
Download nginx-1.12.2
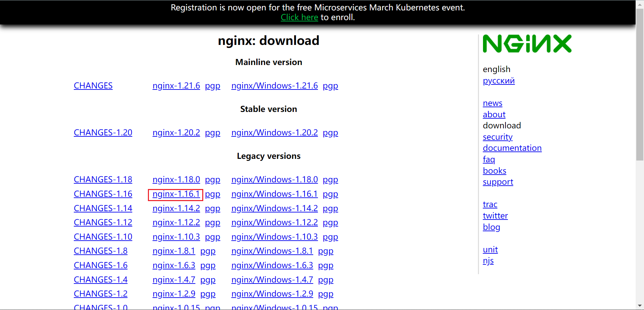tap(176, 222)
